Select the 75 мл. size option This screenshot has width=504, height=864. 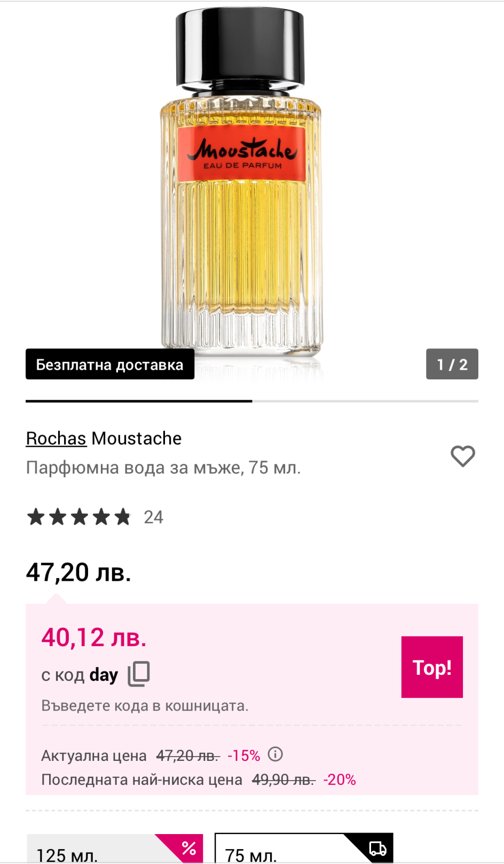[278, 853]
